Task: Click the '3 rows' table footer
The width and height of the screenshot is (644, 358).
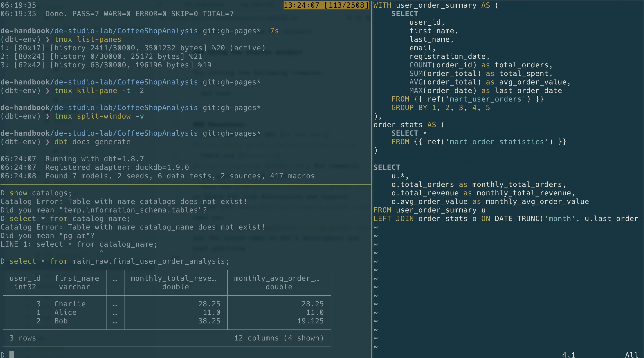Action: click(x=23, y=338)
